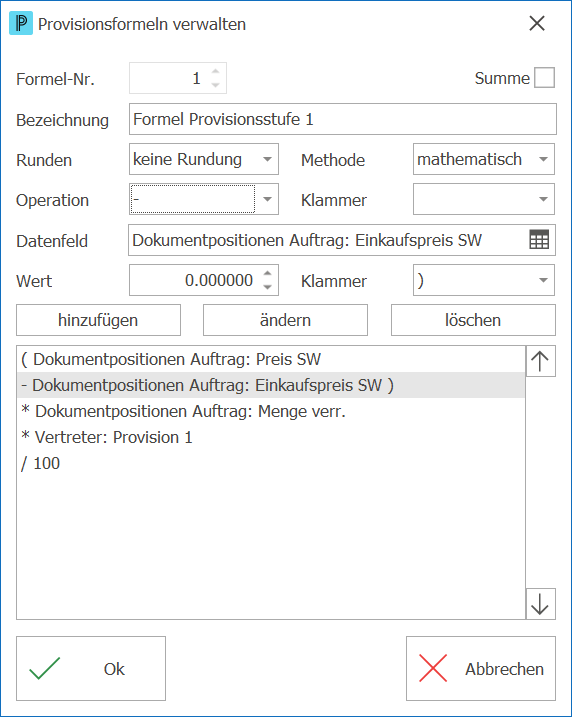Click the Provisionsformeln app icon in title bar
The width and height of the screenshot is (572, 717).
[21, 23]
